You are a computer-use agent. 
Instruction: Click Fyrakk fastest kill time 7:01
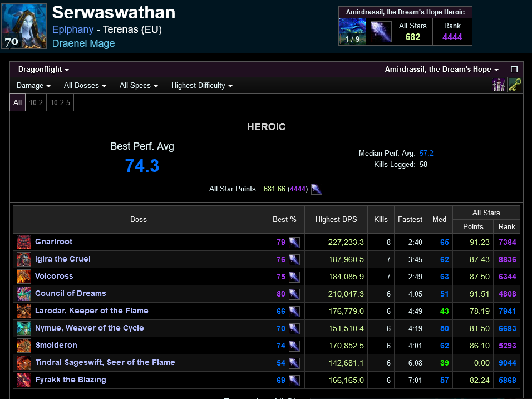click(415, 380)
